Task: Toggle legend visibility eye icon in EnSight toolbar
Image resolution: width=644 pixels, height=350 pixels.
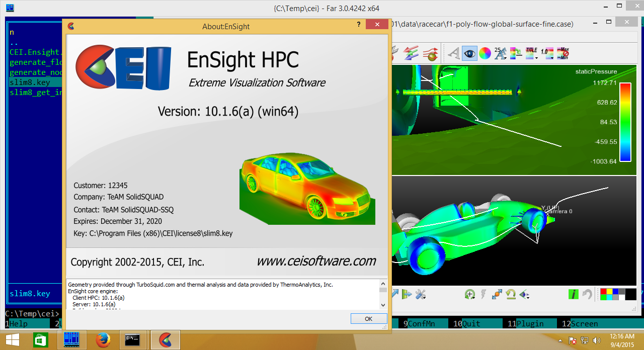Action: tap(470, 53)
